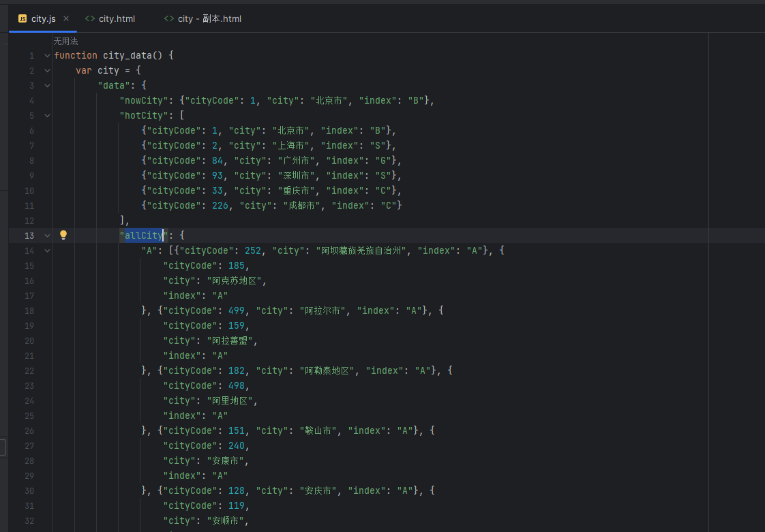This screenshot has width=765, height=532.
Task: Click the city name "阿里地区"
Action: point(229,401)
